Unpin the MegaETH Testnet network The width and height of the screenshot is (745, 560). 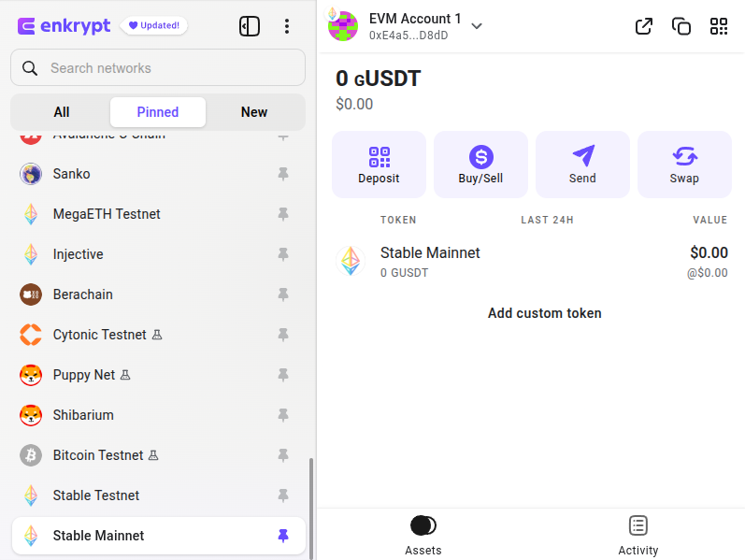(283, 214)
